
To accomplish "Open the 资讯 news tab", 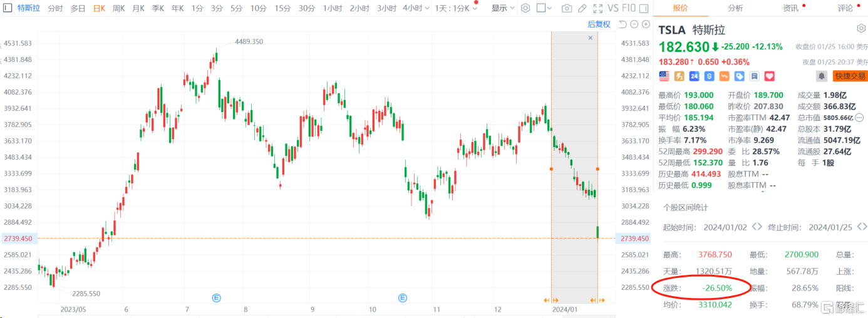I will (790, 8).
